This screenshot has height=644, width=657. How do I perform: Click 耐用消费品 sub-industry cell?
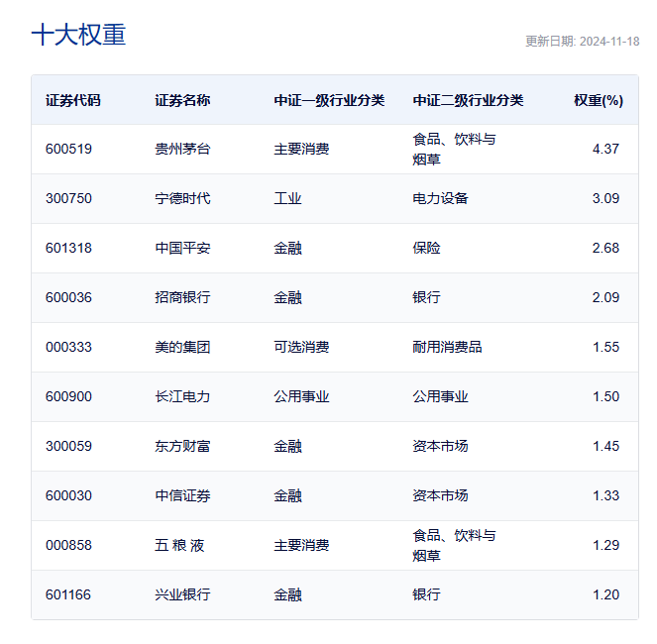click(447, 347)
